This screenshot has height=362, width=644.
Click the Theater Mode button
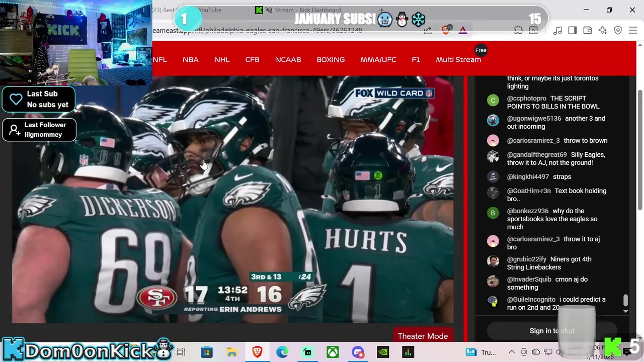(x=423, y=336)
